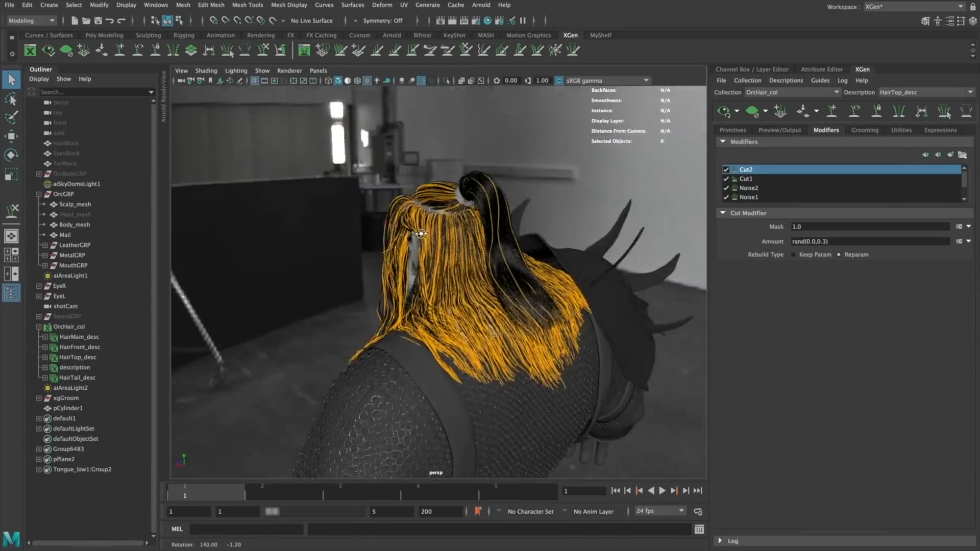
Task: Click the XGen panel preview eye icon
Action: pyautogui.click(x=723, y=111)
